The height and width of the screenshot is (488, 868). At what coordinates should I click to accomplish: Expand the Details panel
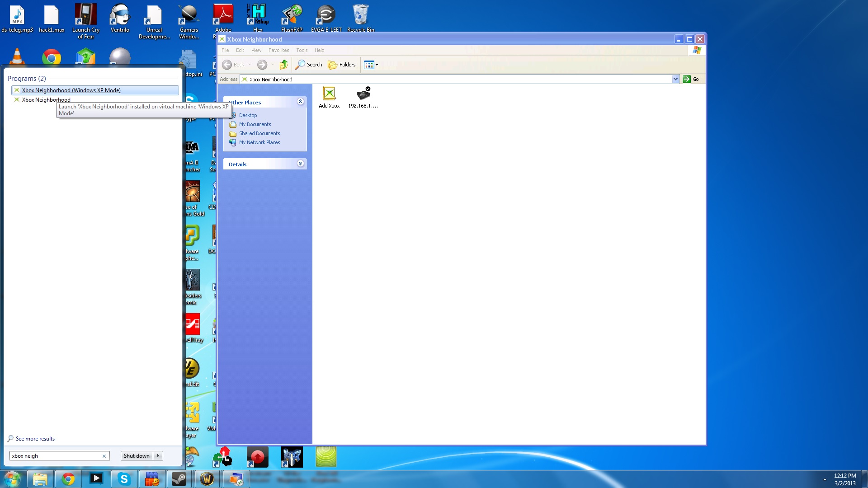300,164
